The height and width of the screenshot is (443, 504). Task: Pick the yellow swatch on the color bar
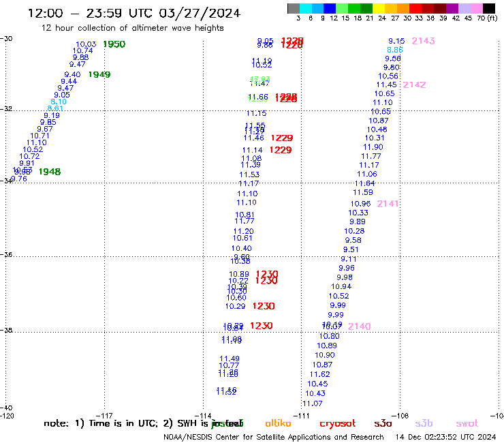(x=379, y=8)
